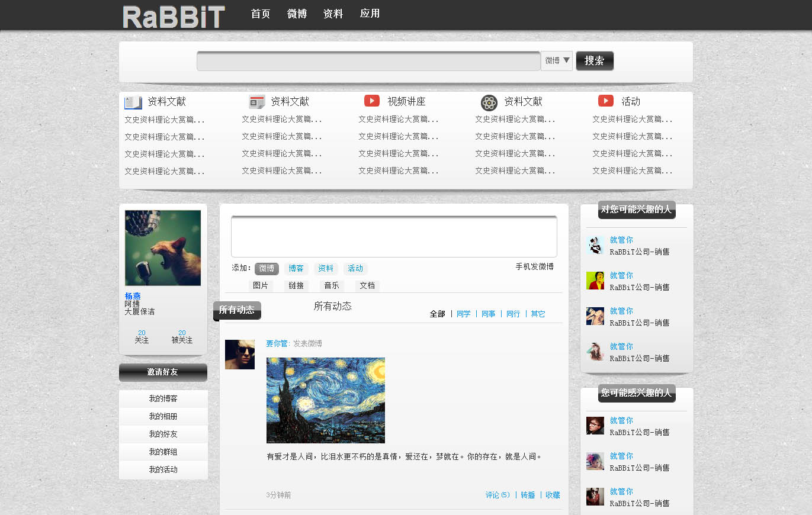Click 收藏 on the post
The width and height of the screenshot is (812, 515).
click(553, 495)
